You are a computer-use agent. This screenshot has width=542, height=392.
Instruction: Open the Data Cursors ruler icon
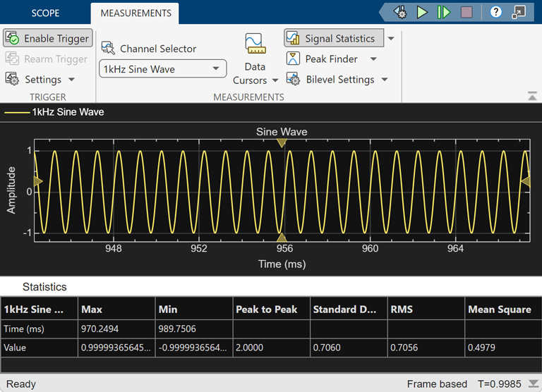[255, 44]
